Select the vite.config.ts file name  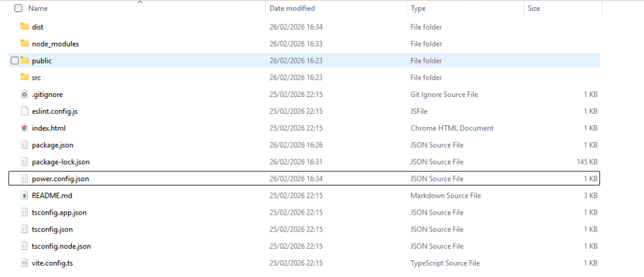pos(52,263)
